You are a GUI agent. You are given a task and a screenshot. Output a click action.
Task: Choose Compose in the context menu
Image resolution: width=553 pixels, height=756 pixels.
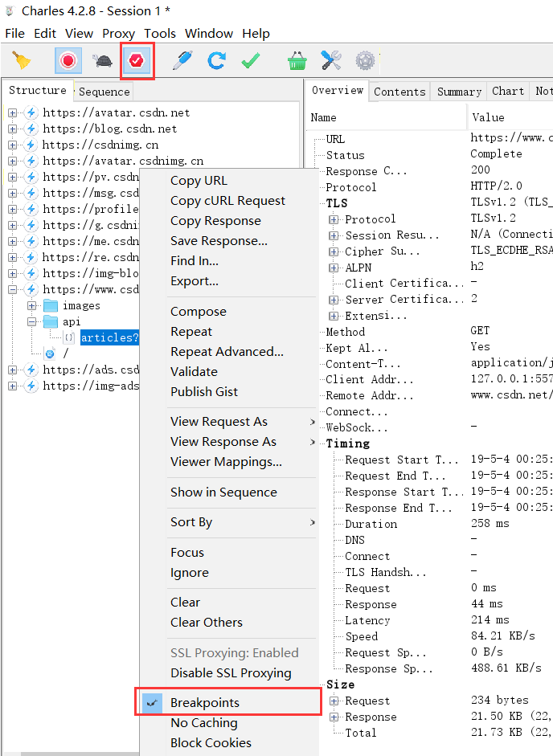tap(199, 312)
